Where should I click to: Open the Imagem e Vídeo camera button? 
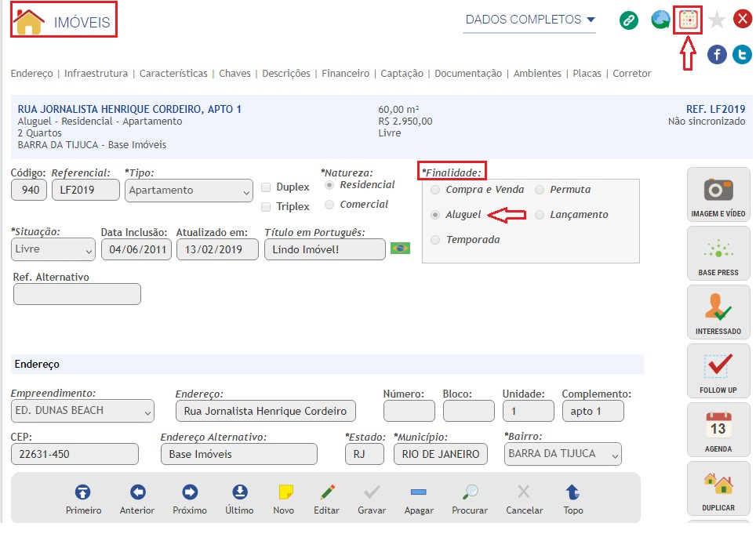[718, 194]
